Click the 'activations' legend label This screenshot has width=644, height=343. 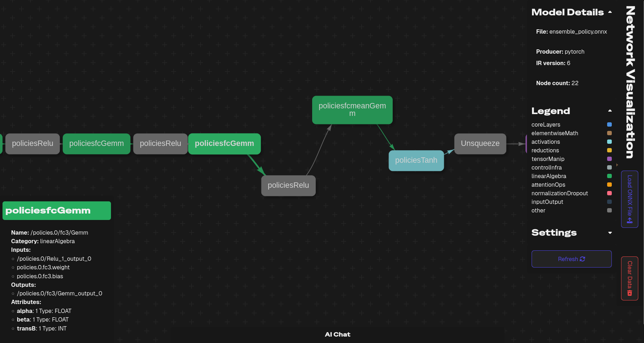pos(546,142)
